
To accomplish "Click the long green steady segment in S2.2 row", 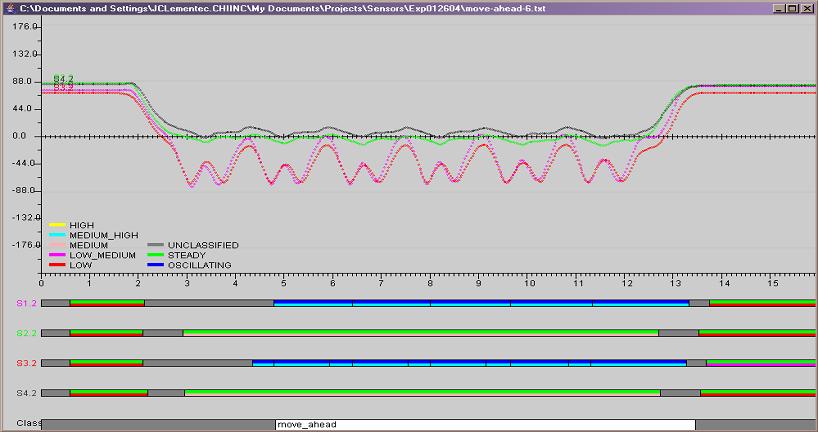I will click(420, 332).
